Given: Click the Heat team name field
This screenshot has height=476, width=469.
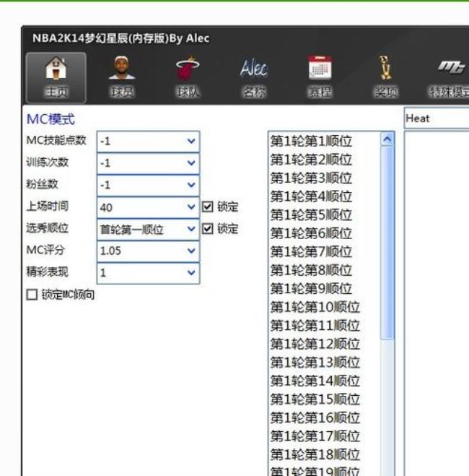Looking at the screenshot, I should click(437, 118).
